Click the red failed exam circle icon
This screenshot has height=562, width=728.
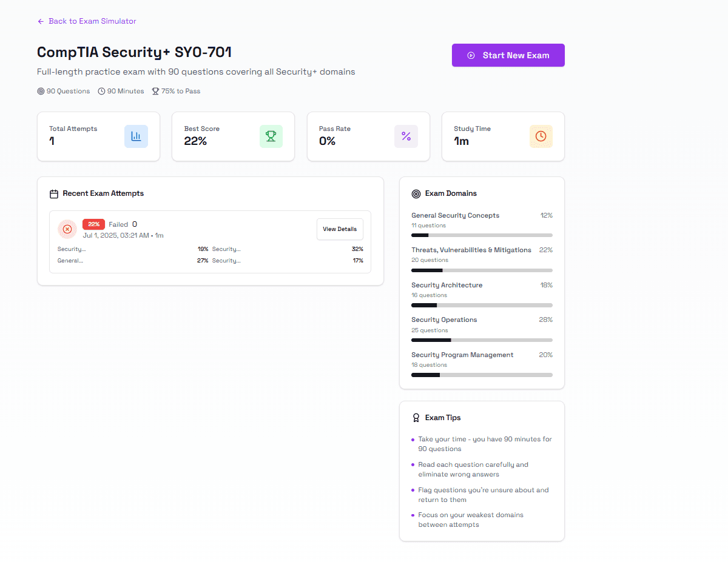[67, 229]
